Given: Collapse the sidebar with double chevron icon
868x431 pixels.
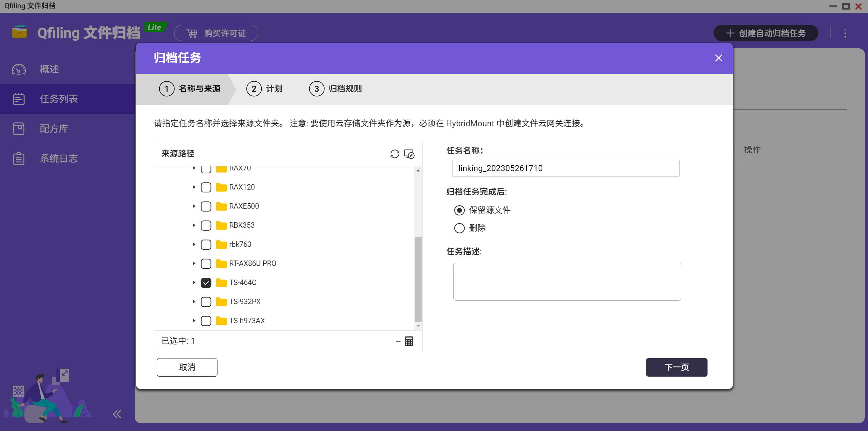Looking at the screenshot, I should [117, 414].
